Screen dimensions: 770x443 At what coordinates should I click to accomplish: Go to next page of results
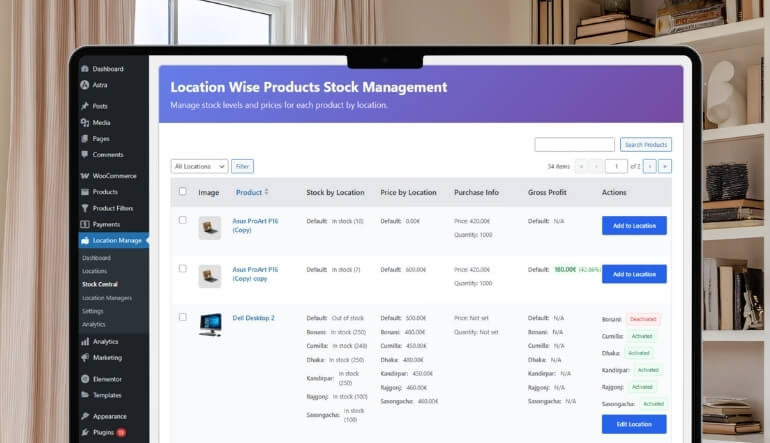650,166
